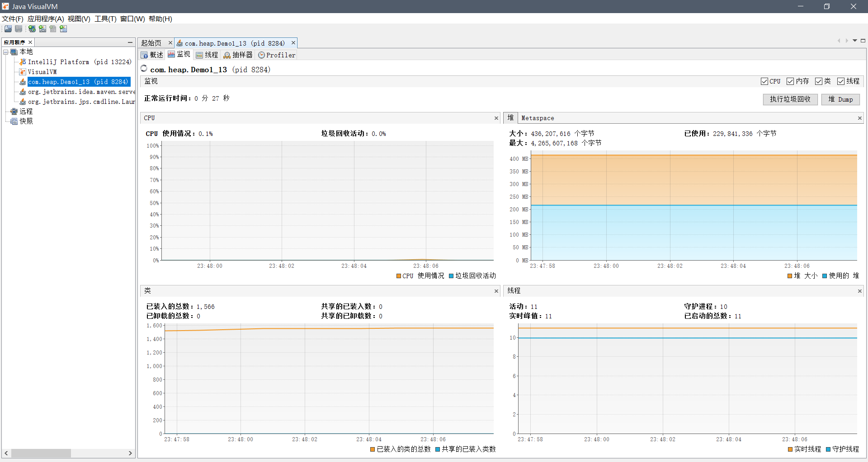
Task: Click the sidebar scrollbar right arrow
Action: tap(130, 453)
